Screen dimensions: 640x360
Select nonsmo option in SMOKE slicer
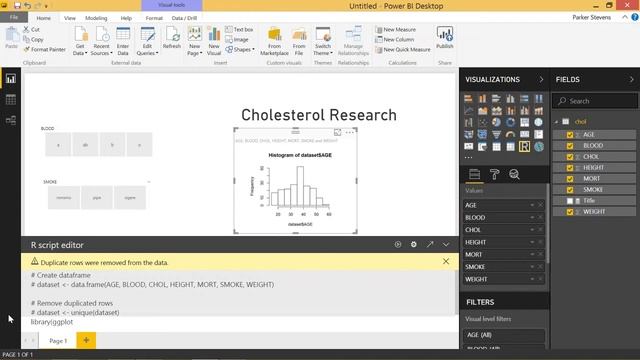pos(64,198)
